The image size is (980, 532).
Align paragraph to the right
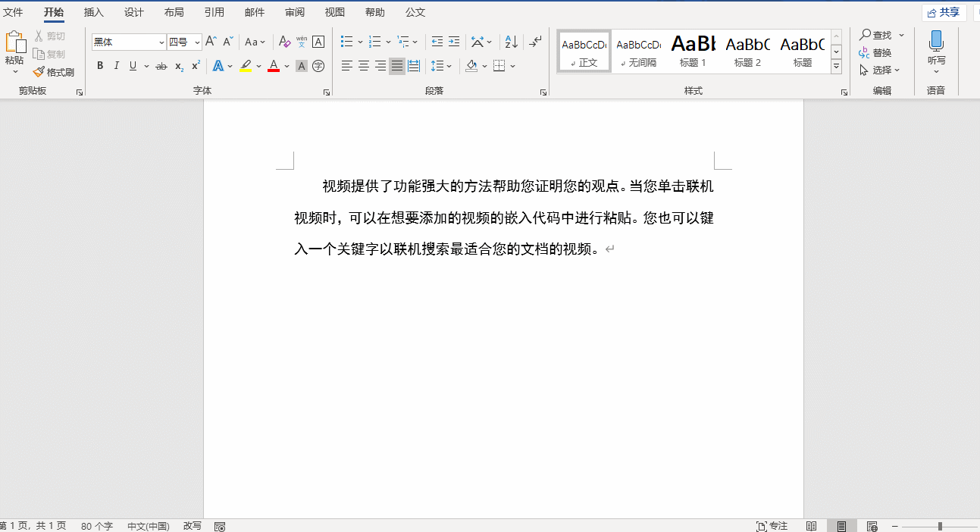380,66
